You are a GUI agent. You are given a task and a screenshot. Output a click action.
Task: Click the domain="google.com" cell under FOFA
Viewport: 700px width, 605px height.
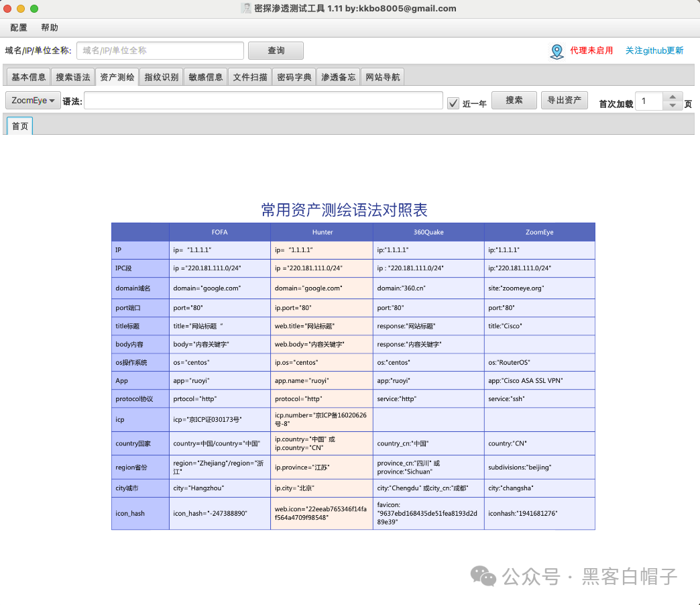click(x=220, y=288)
